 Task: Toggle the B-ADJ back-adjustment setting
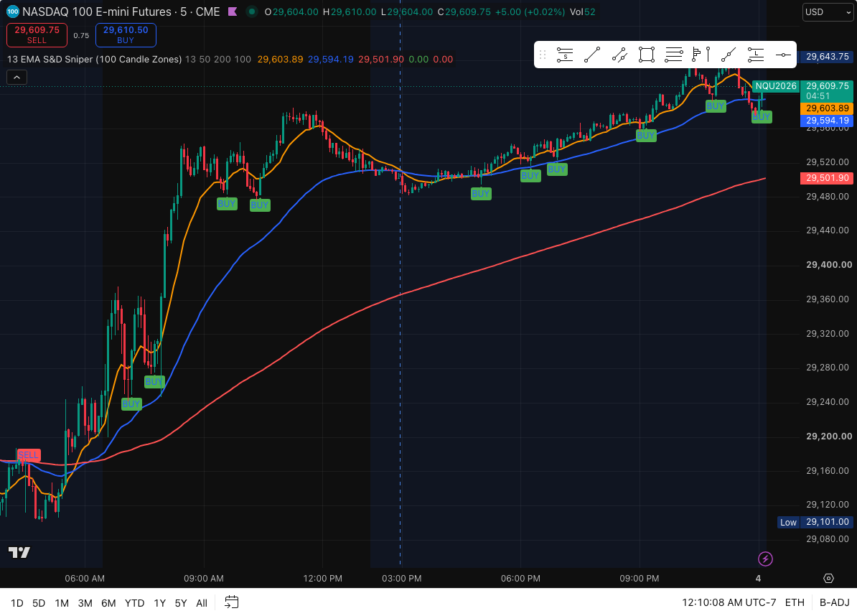[x=834, y=602]
